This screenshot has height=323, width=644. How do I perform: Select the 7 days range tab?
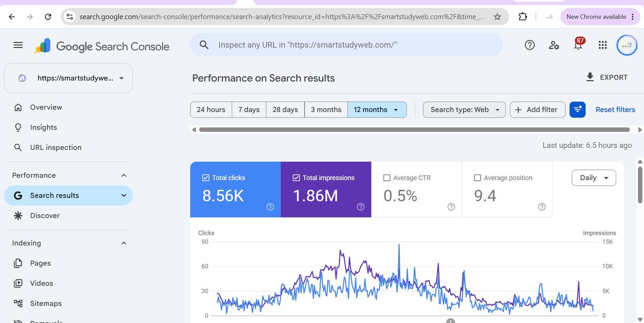tap(249, 110)
